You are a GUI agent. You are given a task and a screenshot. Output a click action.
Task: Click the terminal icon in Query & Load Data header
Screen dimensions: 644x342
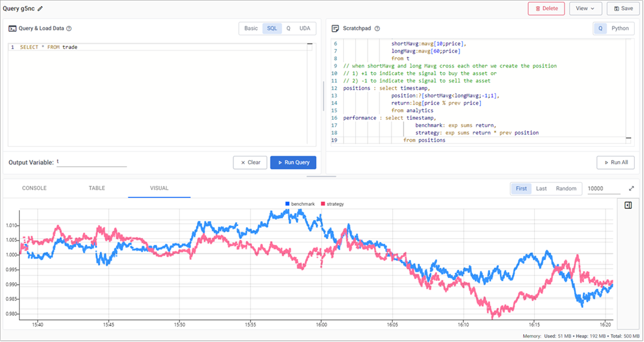(x=12, y=29)
